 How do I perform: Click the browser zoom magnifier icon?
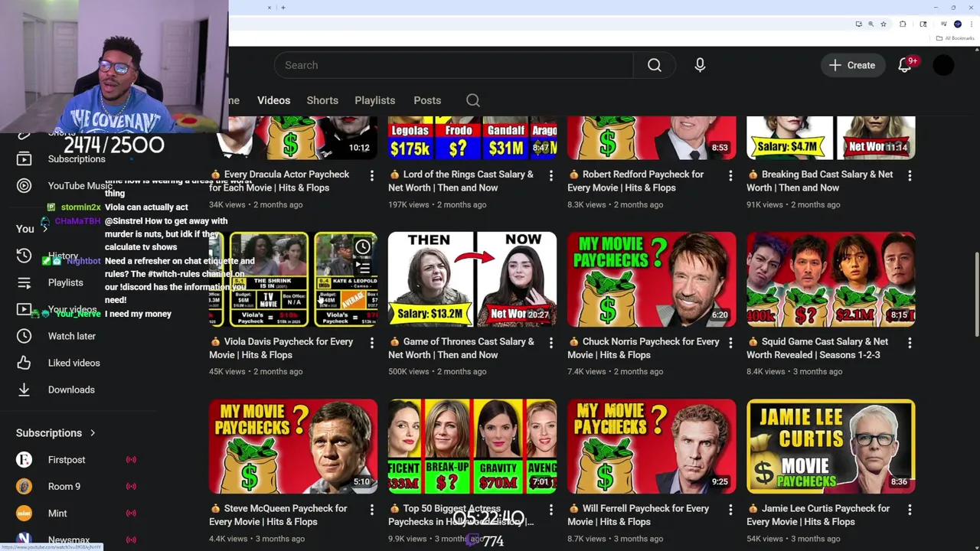point(871,24)
